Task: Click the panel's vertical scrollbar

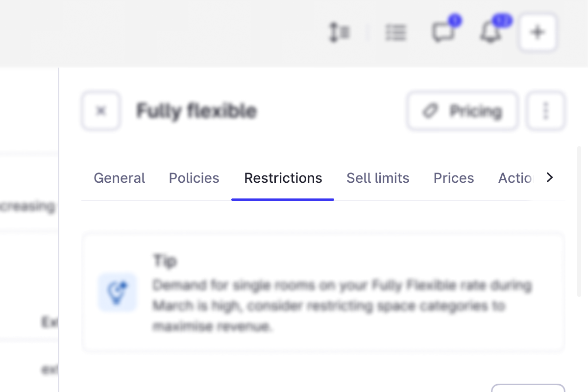Action: [579, 220]
